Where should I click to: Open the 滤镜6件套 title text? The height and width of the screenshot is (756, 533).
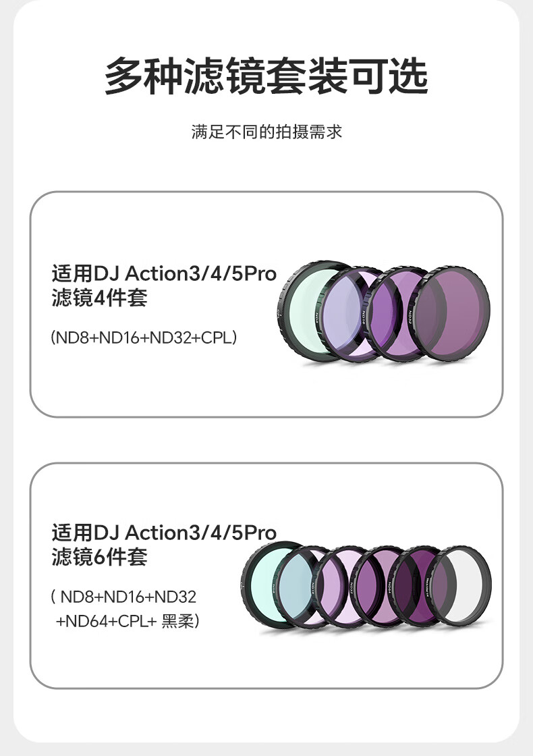click(x=99, y=558)
